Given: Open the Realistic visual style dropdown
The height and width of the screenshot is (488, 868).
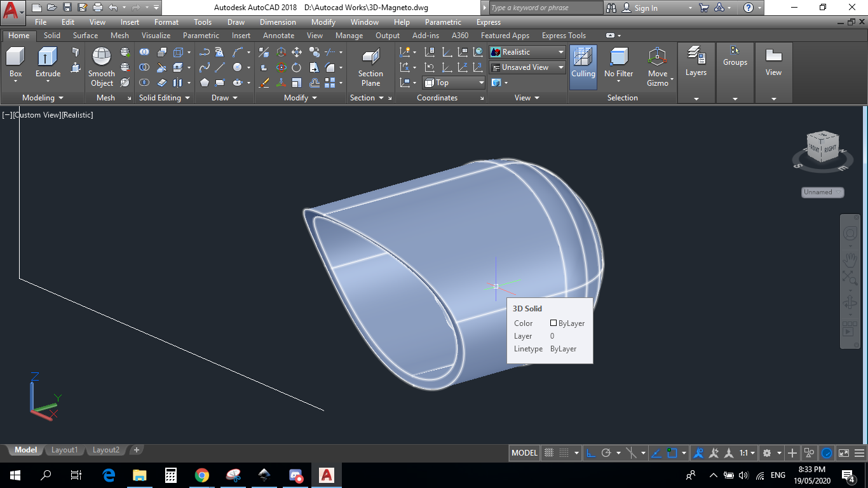Looking at the screenshot, I should 527,52.
